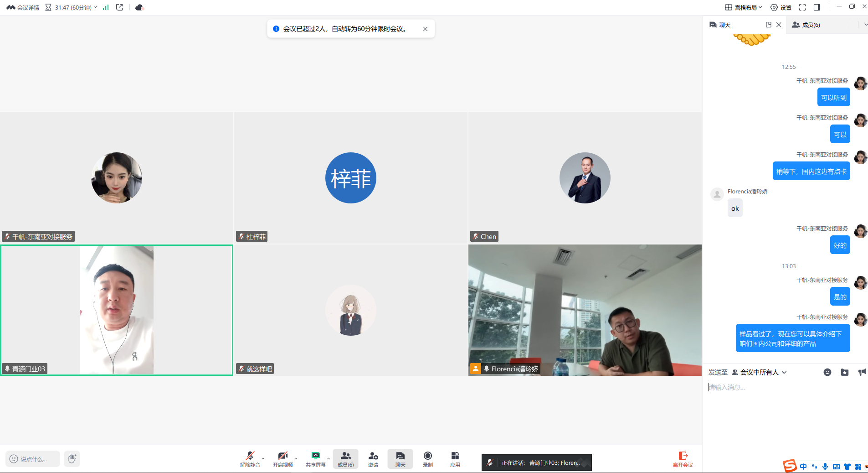Expand the 宫格布局 layout dropdown
Image resolution: width=868 pixels, height=473 pixels.
(x=744, y=7)
